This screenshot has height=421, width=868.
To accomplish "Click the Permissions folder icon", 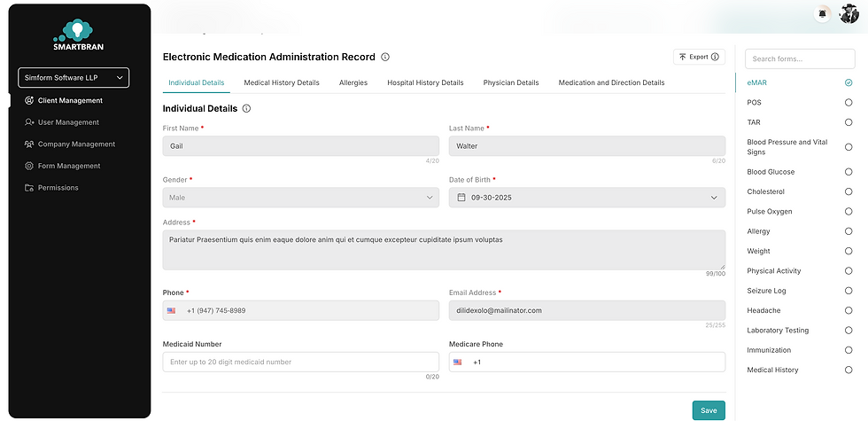I will pos(29,188).
